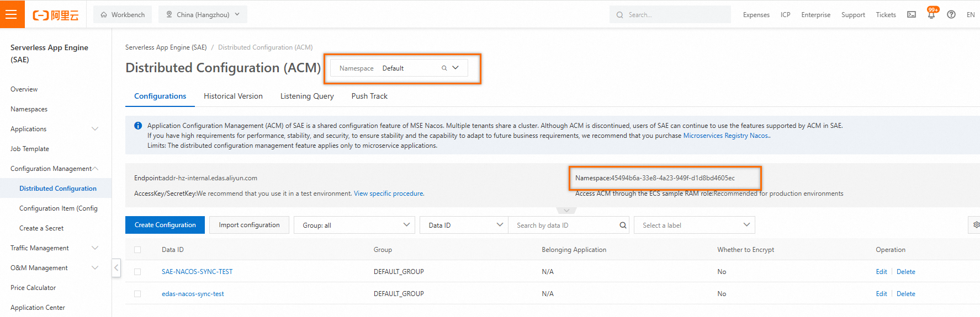Collapse the left sidebar panel
Screen dimensions: 980x317
(x=116, y=268)
